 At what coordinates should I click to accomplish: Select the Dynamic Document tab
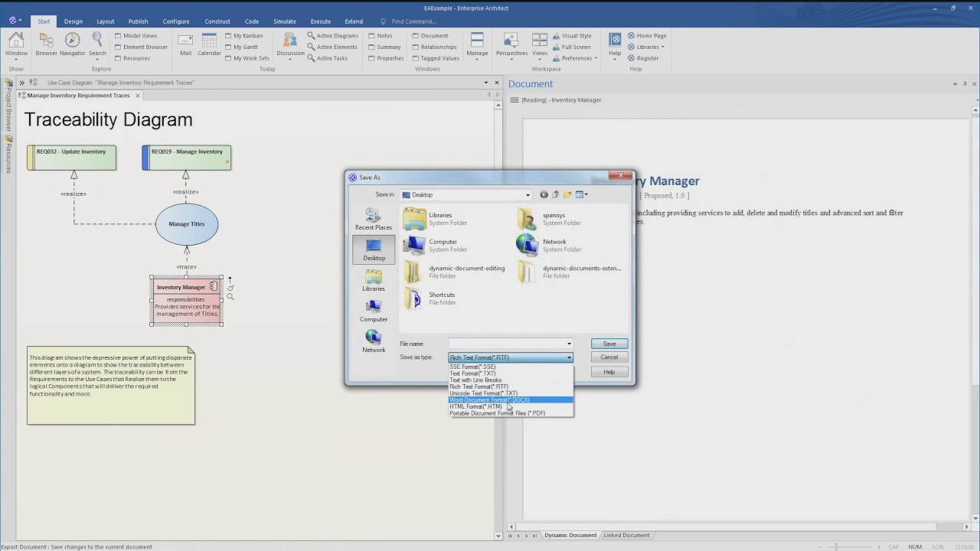click(x=570, y=535)
